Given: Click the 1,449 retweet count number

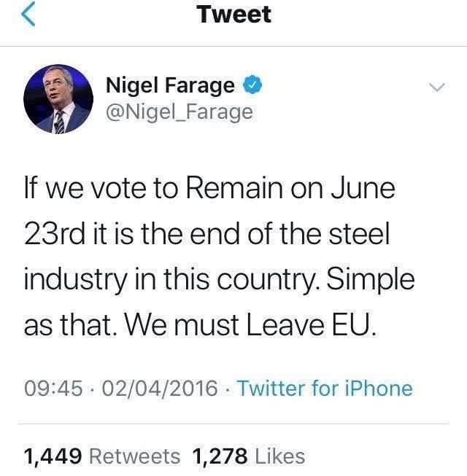Looking at the screenshot, I should pyautogui.click(x=54, y=456).
